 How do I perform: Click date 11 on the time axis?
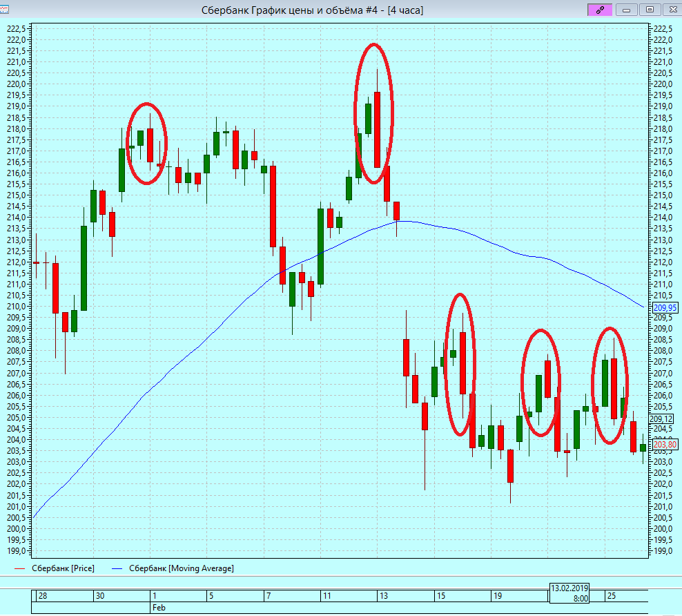coord(327,596)
